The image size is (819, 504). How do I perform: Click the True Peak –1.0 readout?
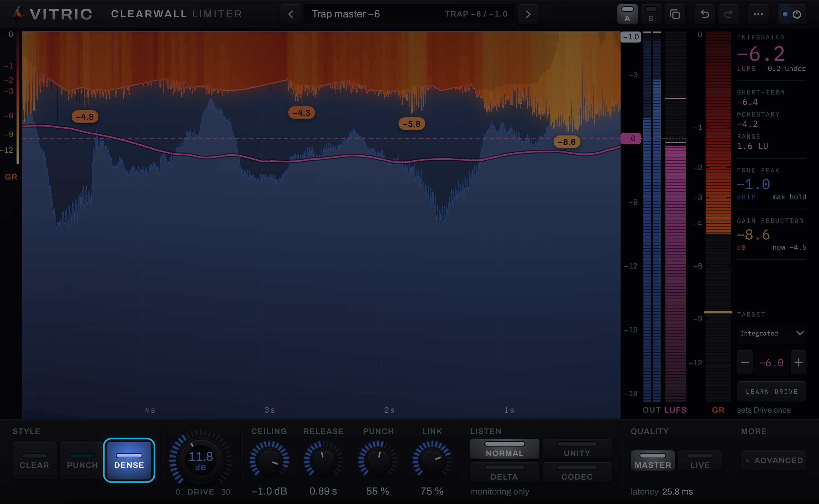click(753, 184)
